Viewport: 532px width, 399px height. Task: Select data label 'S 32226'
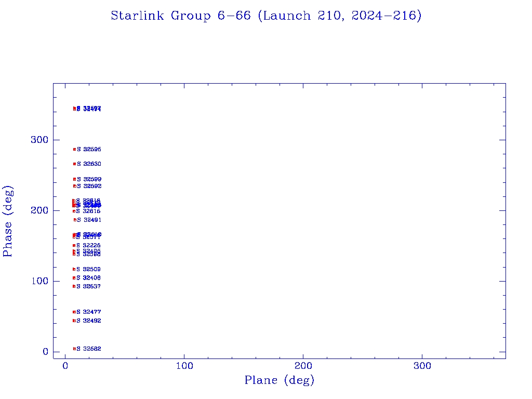point(88,245)
